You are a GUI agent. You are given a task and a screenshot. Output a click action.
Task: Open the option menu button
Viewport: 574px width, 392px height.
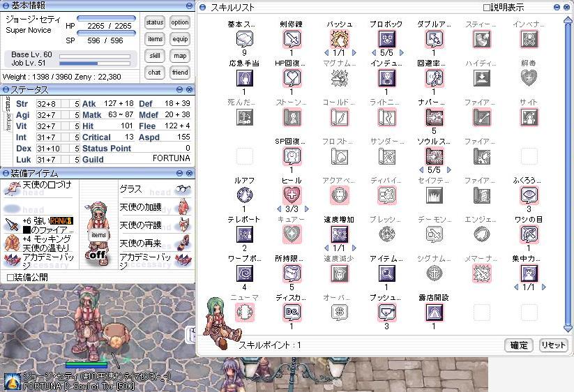point(180,22)
